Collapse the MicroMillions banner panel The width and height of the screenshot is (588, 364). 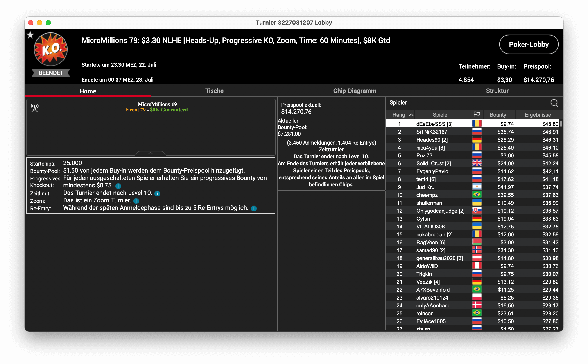point(151,153)
